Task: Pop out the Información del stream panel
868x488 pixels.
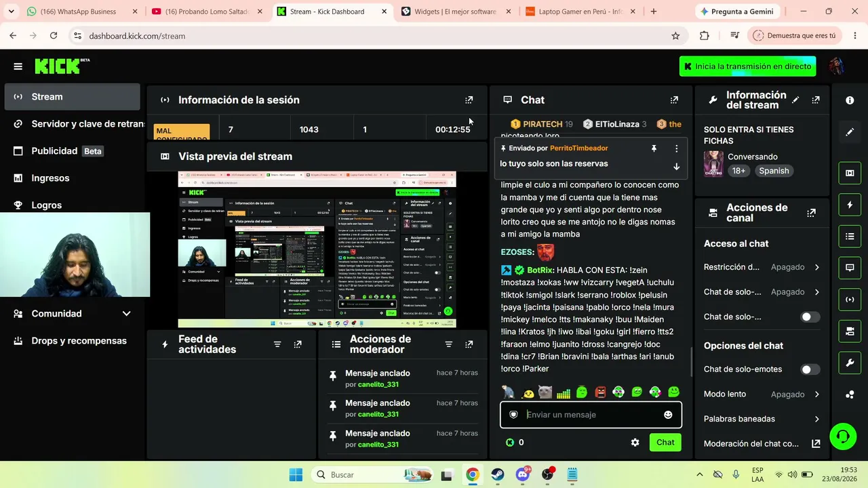Action: pos(816,100)
